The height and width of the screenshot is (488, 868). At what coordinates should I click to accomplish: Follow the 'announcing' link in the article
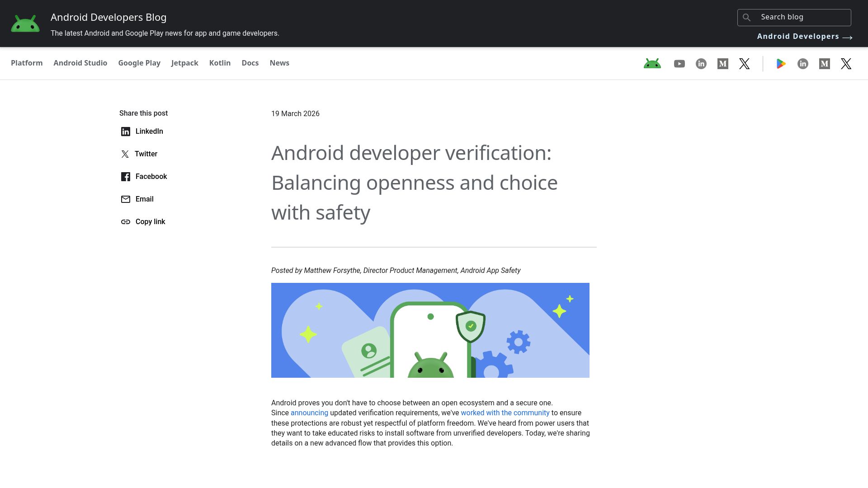pyautogui.click(x=309, y=413)
